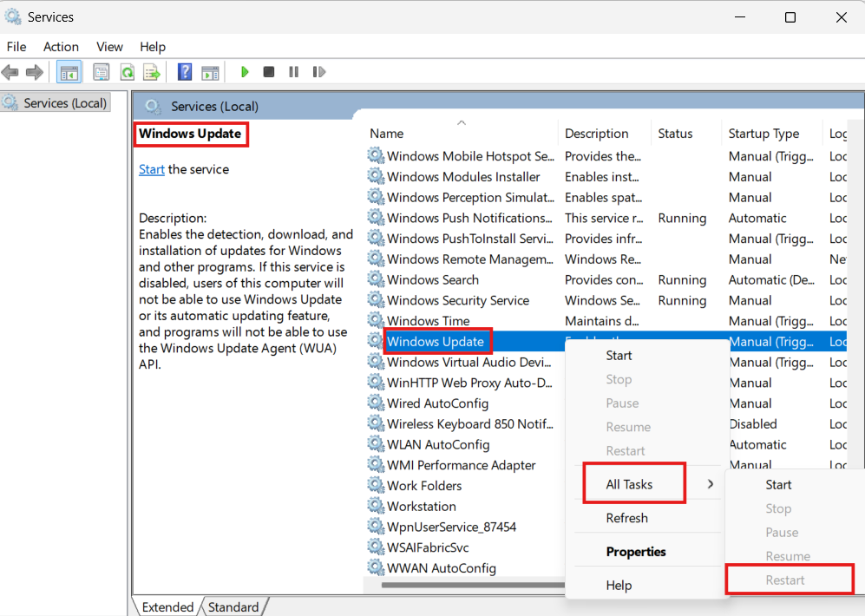865x616 pixels.
Task: Click gear icon beside WLAN AutoConfig
Action: click(376, 444)
